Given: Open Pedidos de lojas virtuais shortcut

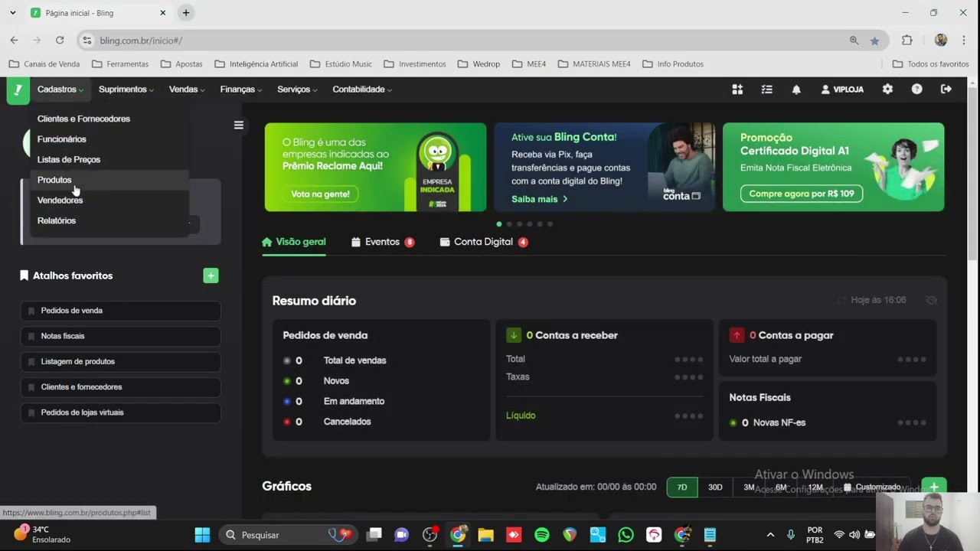Looking at the screenshot, I should click(x=121, y=412).
